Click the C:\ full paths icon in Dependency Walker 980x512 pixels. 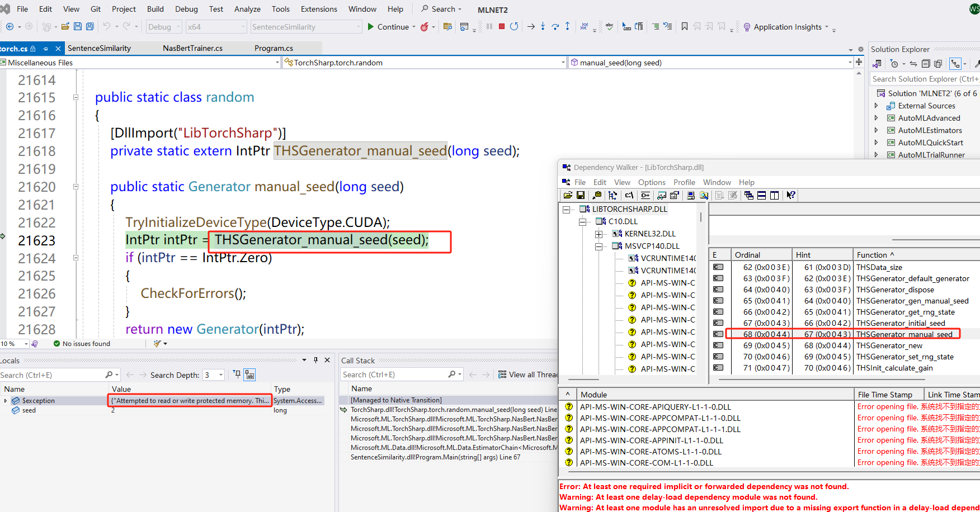point(629,195)
